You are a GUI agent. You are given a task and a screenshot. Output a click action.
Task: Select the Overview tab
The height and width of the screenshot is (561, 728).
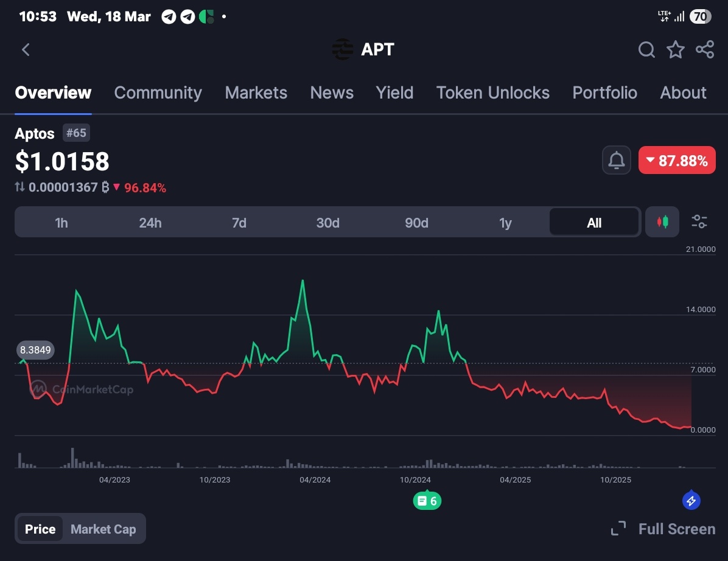pos(53,93)
